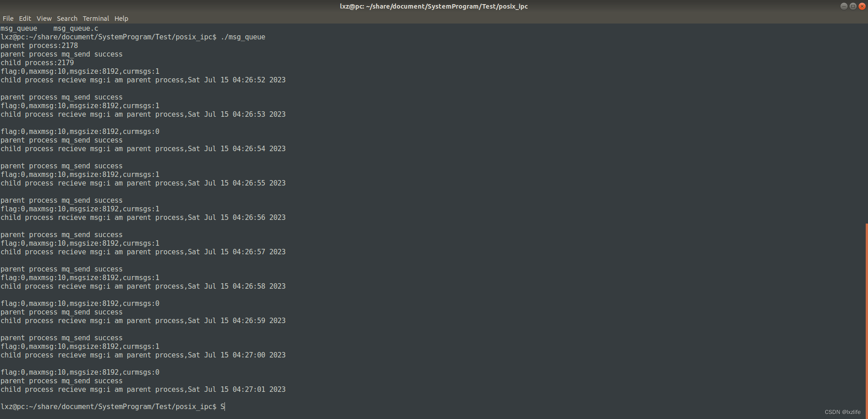Click the message line timestamped 04:26:59
868x419 pixels.
pyautogui.click(x=143, y=321)
